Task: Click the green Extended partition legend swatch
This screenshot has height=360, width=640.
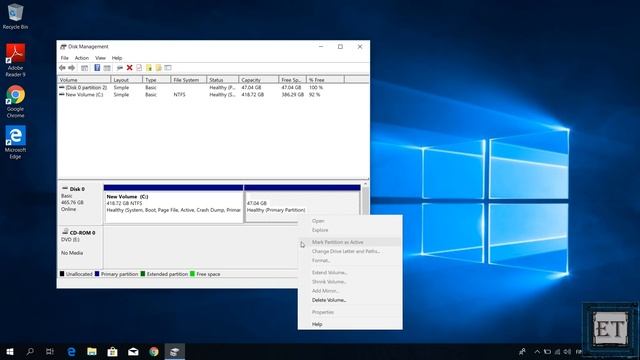Action: click(143, 274)
